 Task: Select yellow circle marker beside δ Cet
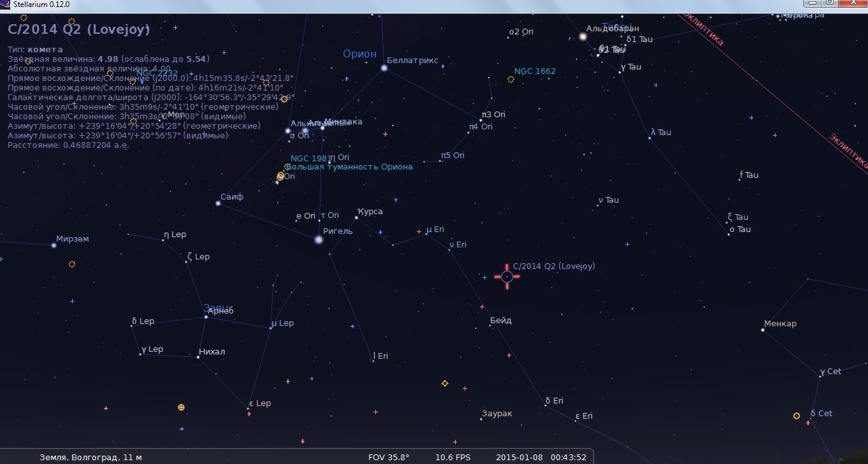796,416
